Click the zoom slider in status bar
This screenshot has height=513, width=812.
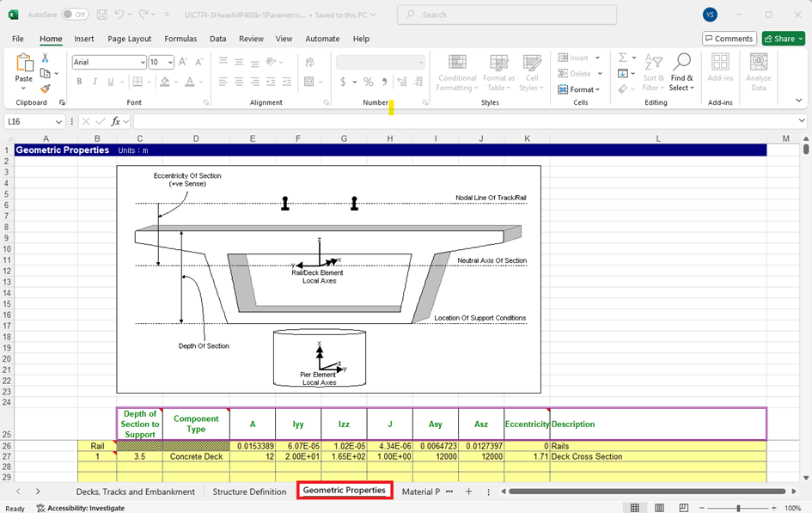click(x=737, y=508)
